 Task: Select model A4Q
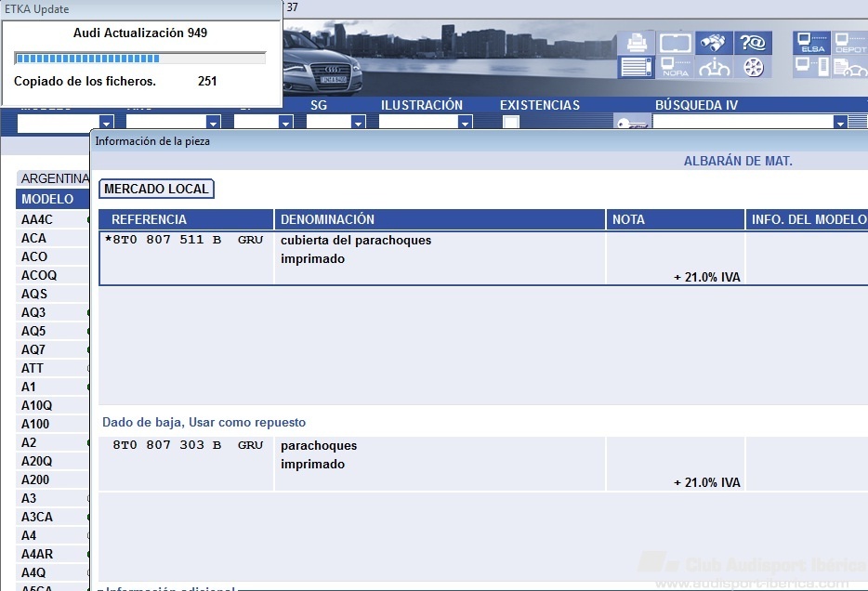point(53,572)
